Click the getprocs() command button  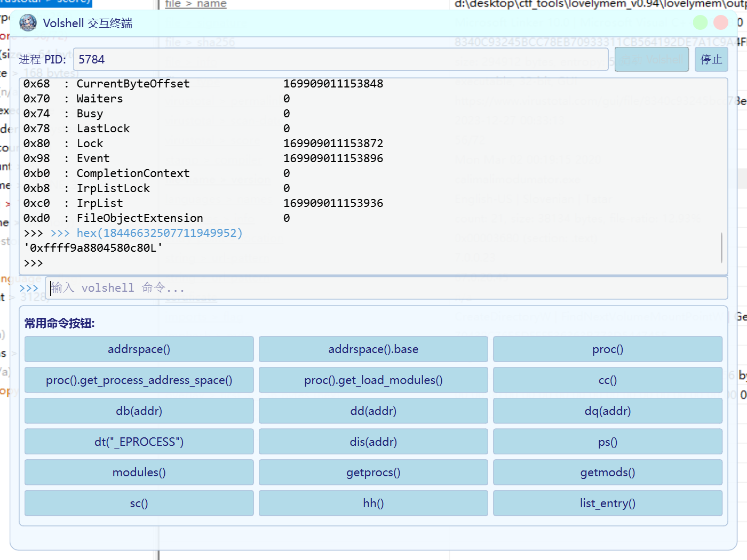[x=373, y=473]
